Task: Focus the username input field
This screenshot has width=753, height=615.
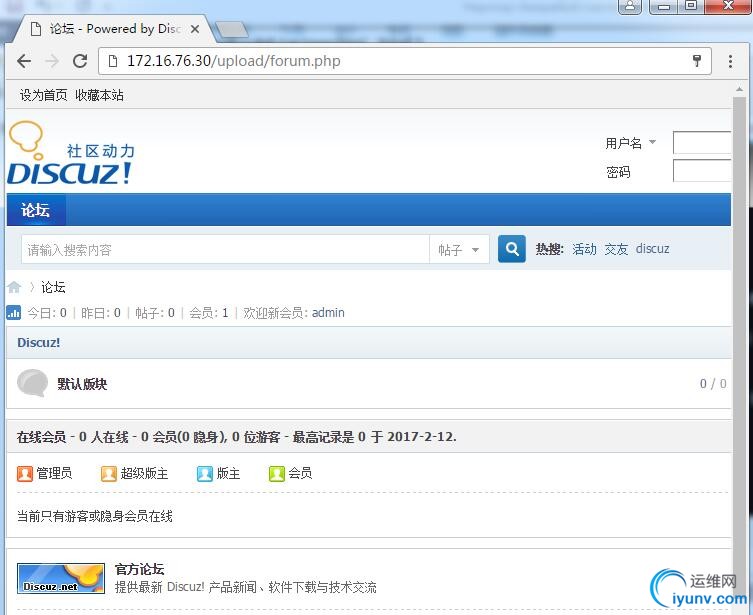Action: (702, 143)
